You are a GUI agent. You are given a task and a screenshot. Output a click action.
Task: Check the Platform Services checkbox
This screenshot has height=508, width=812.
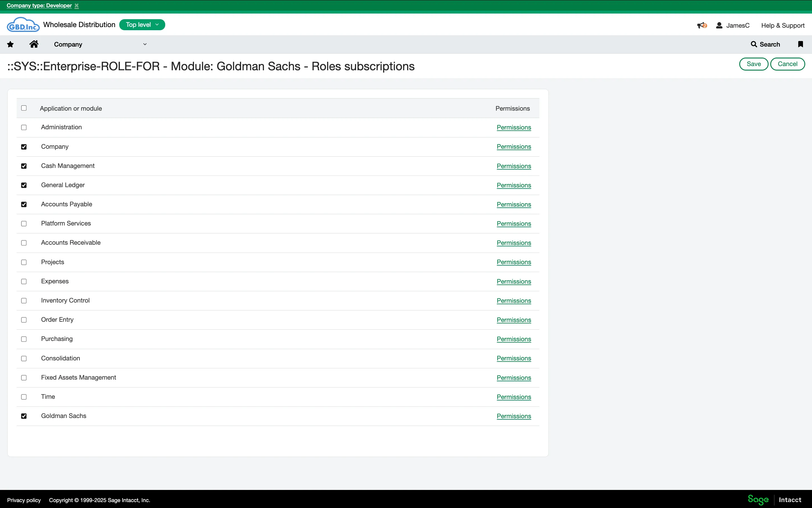(x=24, y=224)
